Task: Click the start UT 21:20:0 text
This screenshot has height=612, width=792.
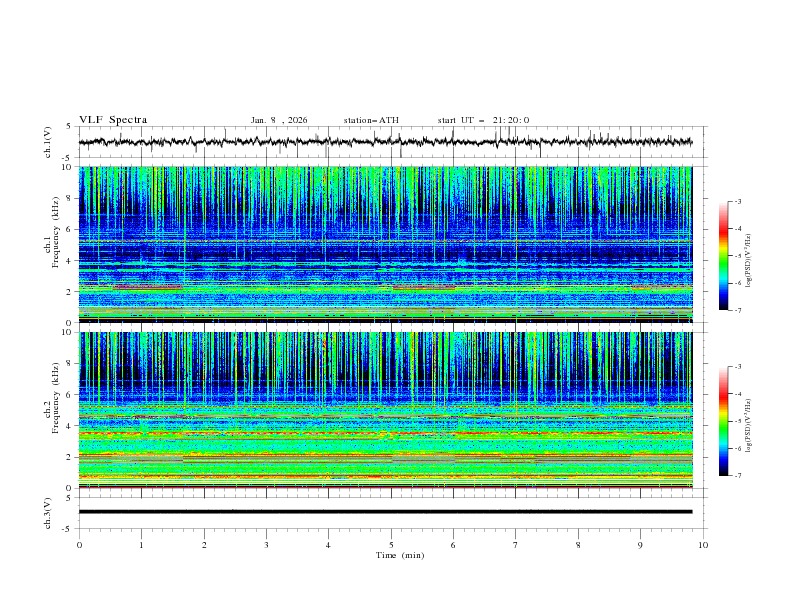Action: click(483, 120)
